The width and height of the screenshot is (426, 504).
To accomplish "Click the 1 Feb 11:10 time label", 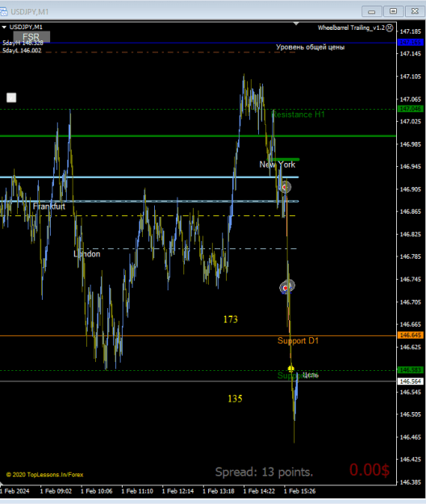I will point(137,491).
